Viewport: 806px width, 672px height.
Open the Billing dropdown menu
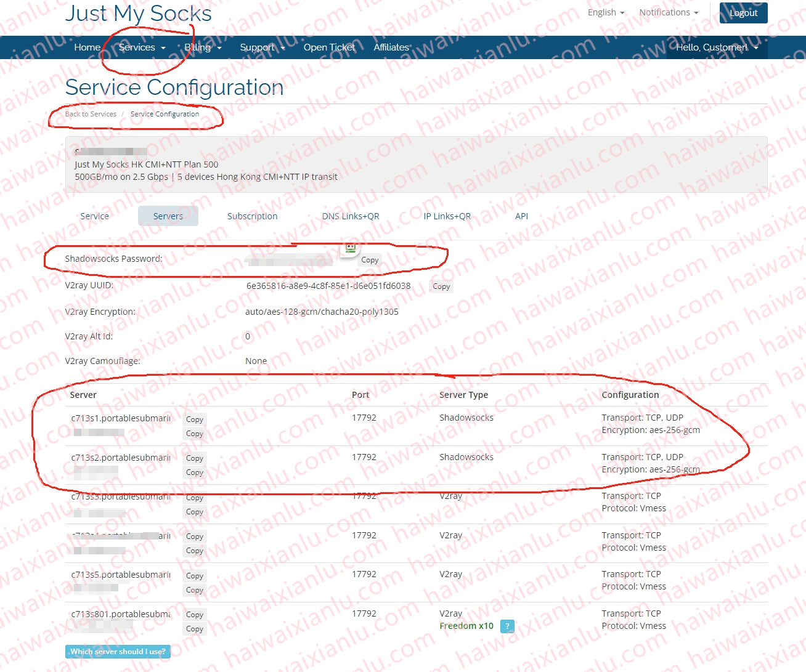coord(203,47)
